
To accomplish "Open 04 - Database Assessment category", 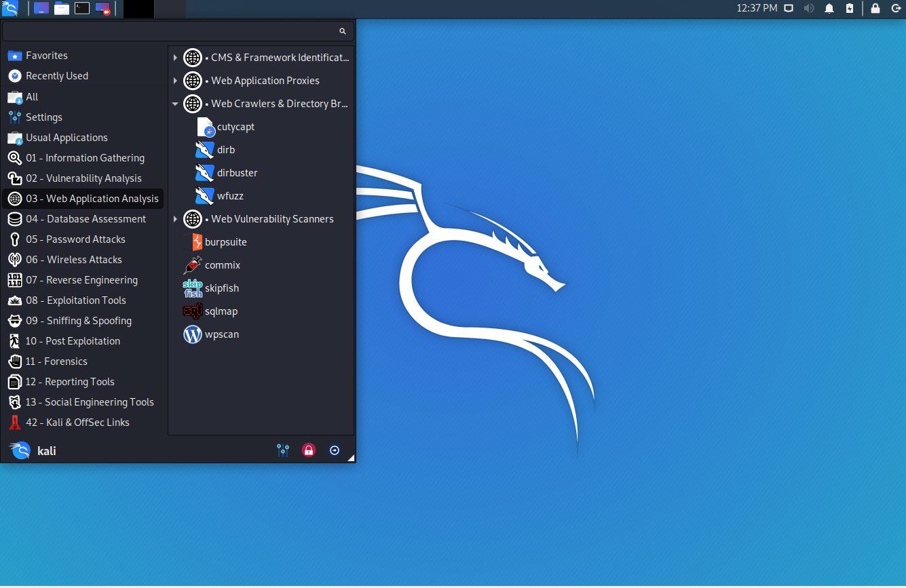I will (x=83, y=218).
